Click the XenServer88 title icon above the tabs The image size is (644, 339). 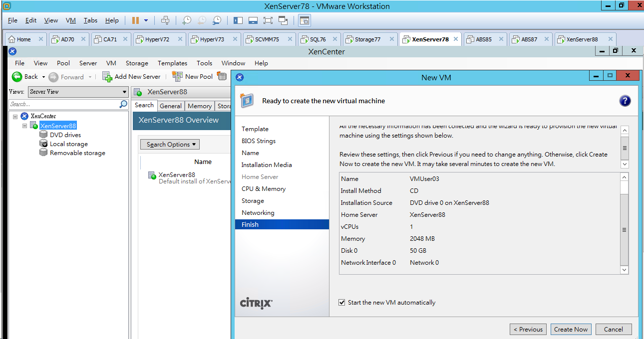(x=139, y=92)
